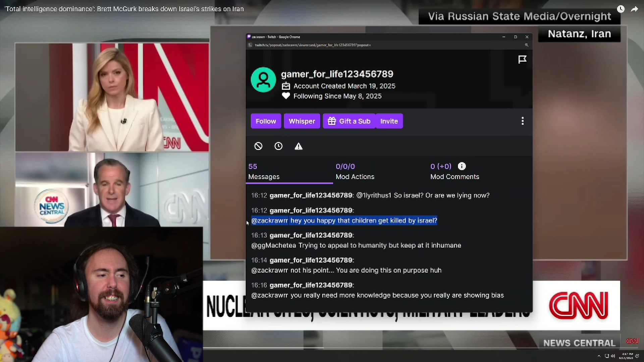
Task: Click the taskbar clock and date
Action: click(x=626, y=356)
